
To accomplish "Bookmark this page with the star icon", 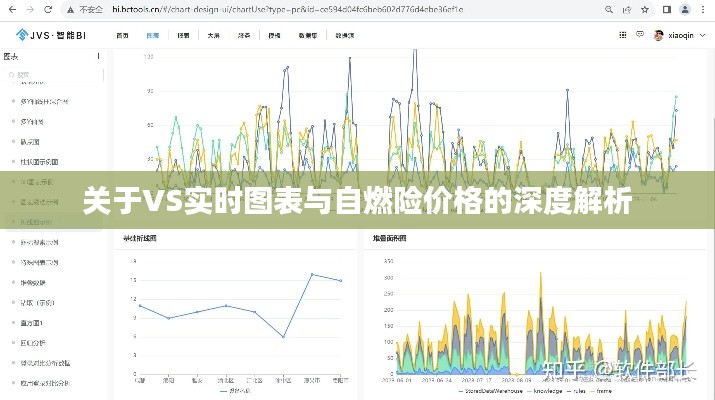I will pos(645,9).
